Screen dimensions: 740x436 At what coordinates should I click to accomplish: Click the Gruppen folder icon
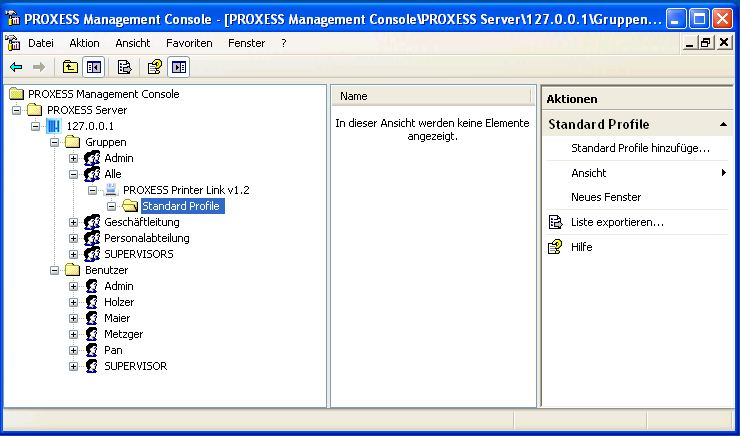pos(73,142)
